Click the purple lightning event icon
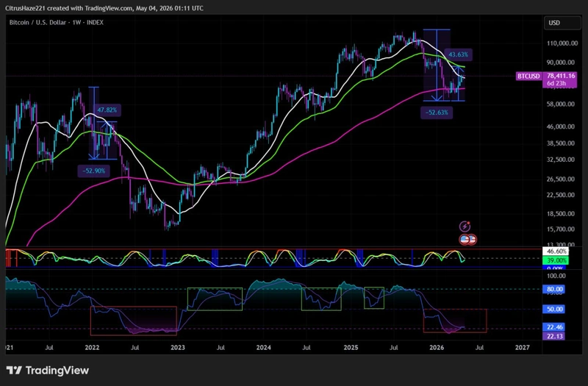 tap(465, 226)
